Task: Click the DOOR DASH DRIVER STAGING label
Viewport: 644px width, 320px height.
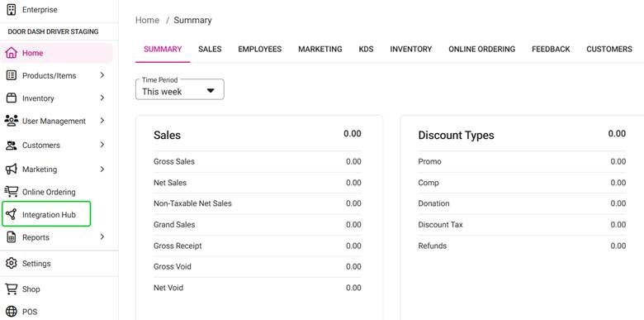Action: (54, 31)
